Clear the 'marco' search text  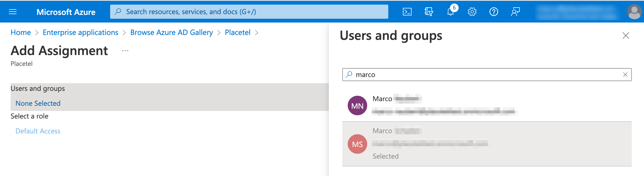pos(625,75)
